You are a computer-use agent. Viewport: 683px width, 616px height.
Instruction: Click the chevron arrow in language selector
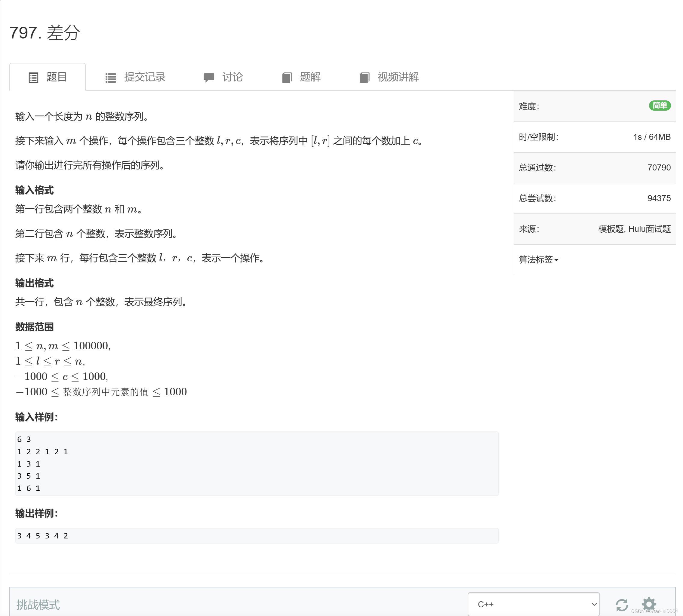pyautogui.click(x=594, y=604)
